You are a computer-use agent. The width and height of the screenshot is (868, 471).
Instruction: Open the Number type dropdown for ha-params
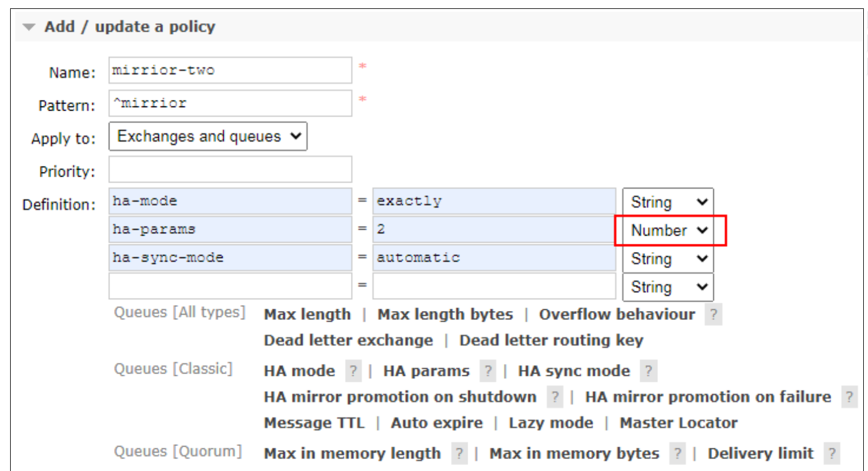[x=668, y=231]
